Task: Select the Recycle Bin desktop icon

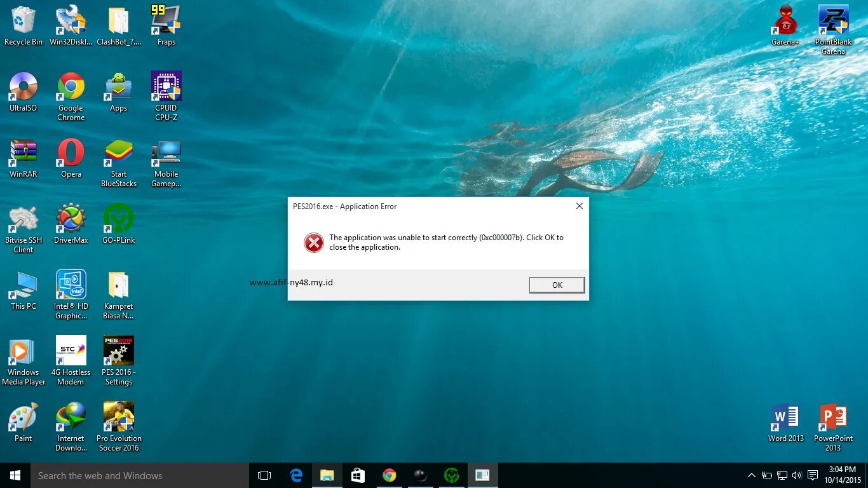Action: tap(24, 26)
